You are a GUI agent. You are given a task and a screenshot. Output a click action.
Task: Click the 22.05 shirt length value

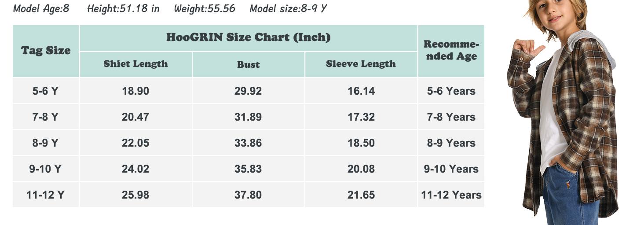click(x=135, y=143)
